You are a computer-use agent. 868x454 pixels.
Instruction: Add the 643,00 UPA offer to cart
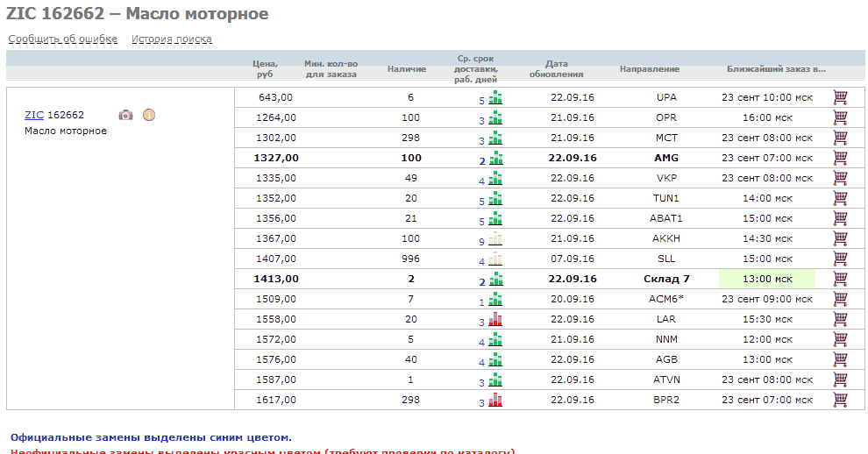click(840, 97)
